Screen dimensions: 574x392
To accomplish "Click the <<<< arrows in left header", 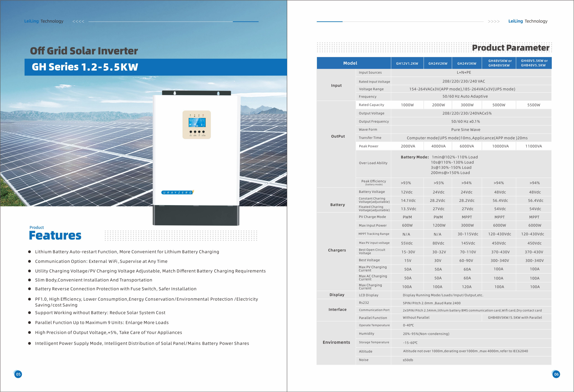I will click(78, 22).
